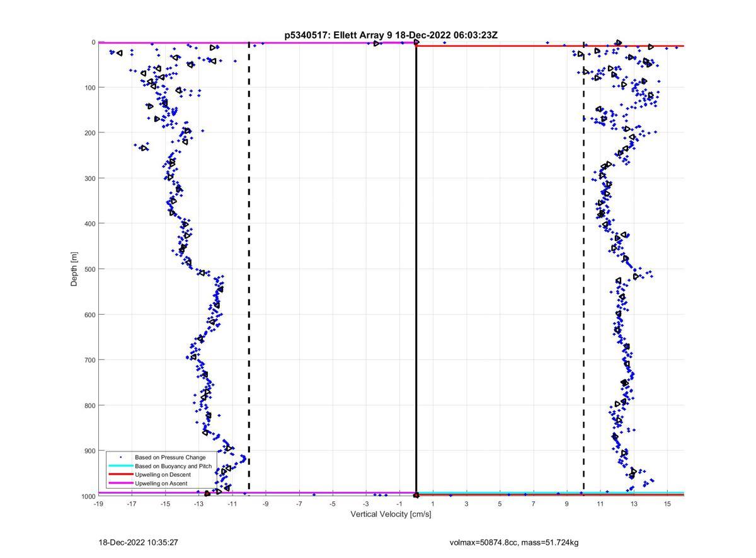The image size is (756, 558).
Task: Click depth tick label '500'
Action: click(89, 269)
